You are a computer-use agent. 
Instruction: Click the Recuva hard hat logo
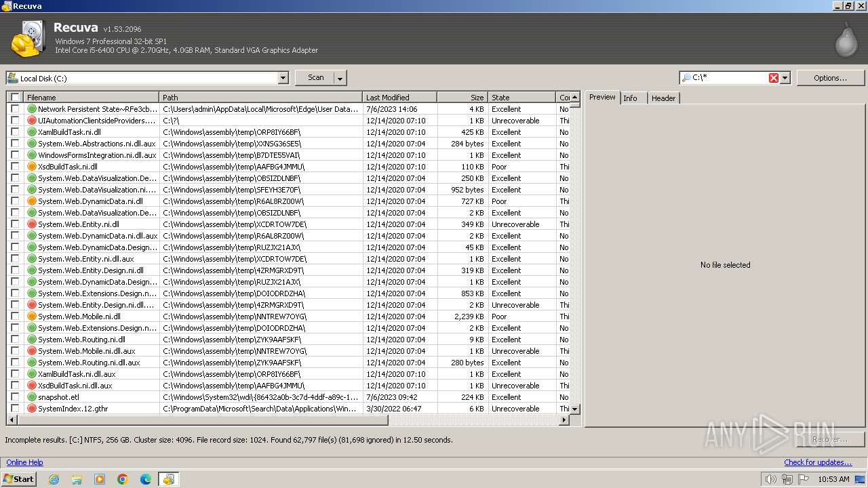[28, 39]
